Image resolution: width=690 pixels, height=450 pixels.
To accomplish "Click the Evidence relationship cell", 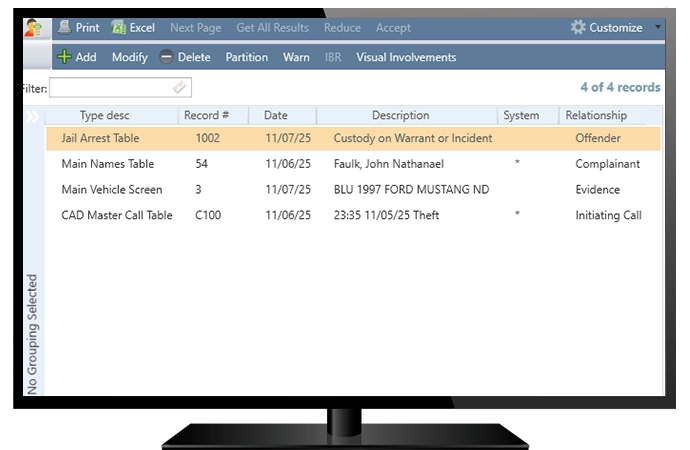I will coord(598,190).
